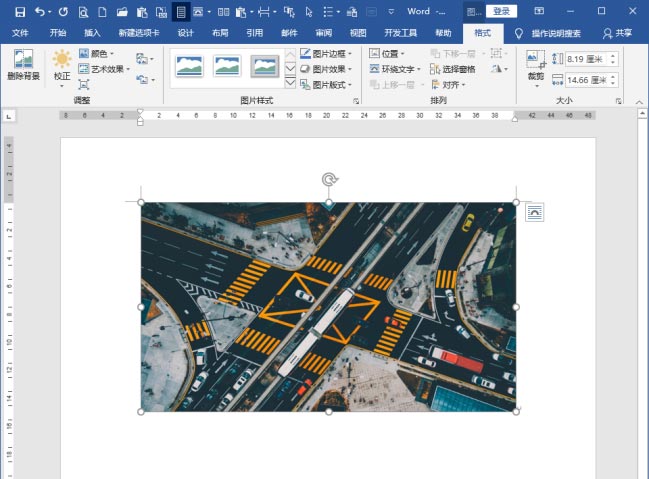Click the layout options icon beside the image
The width and height of the screenshot is (649, 479).
pos(535,211)
